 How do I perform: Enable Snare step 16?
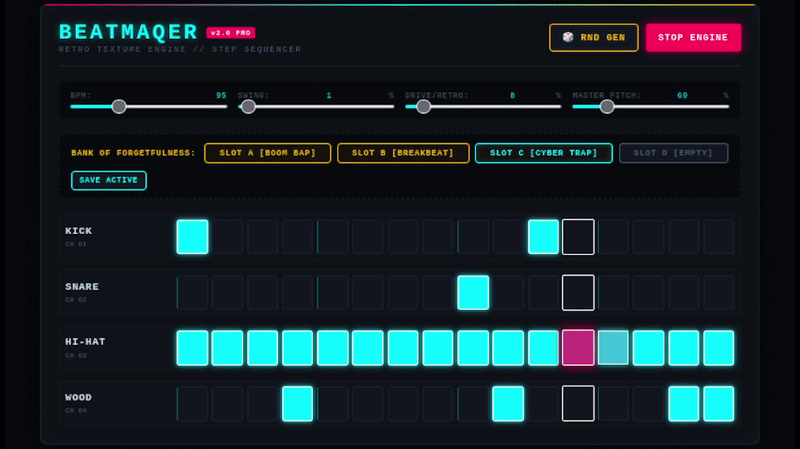(719, 292)
